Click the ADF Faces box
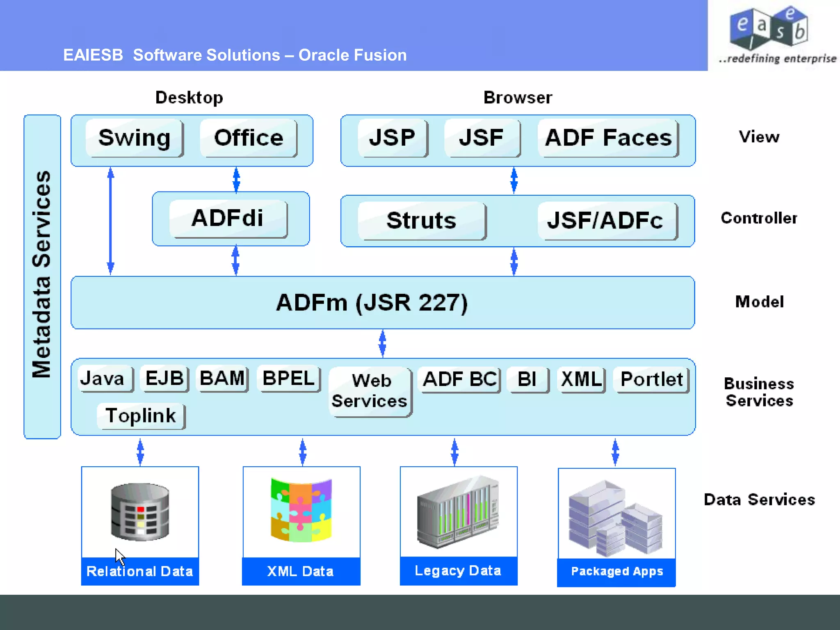 coord(608,138)
